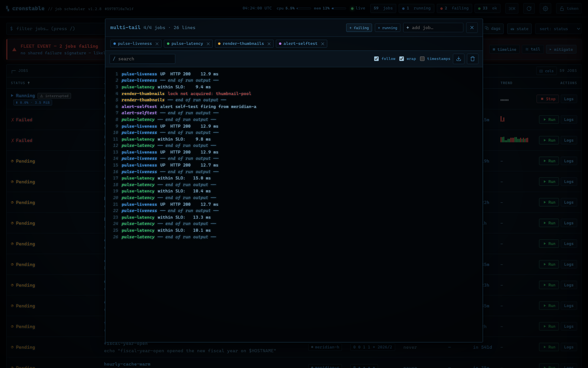Viewport: 588px width, 368px height.
Task: Add failing jobs to multi-tail
Action: [x=359, y=28]
